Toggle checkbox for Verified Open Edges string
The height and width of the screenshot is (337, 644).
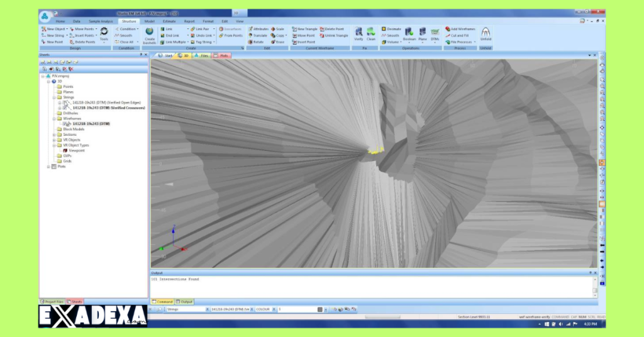(x=64, y=102)
